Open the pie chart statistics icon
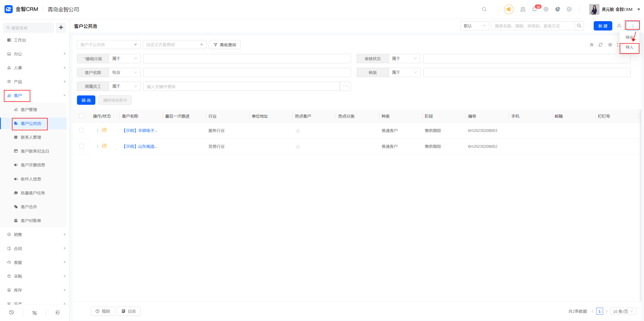 point(558,9)
